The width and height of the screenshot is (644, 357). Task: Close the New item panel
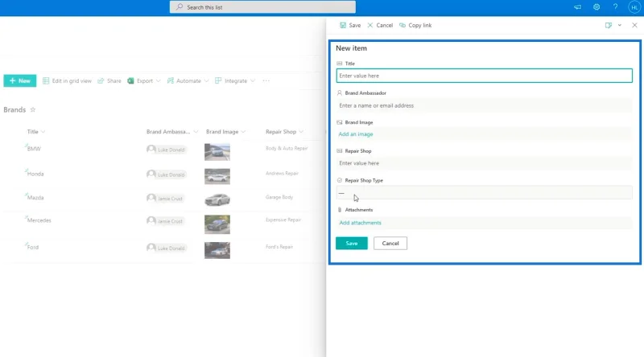[634, 25]
